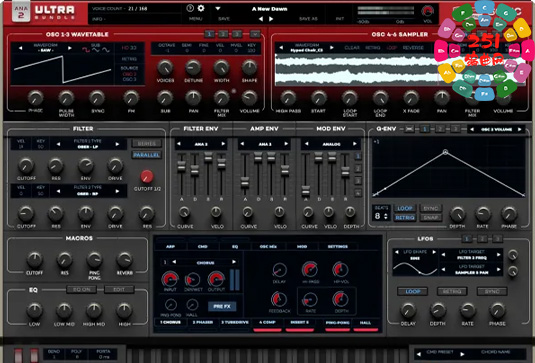Screen dimensions: 535x363
Task: Click the DETUNE knob
Action: coord(193,68)
